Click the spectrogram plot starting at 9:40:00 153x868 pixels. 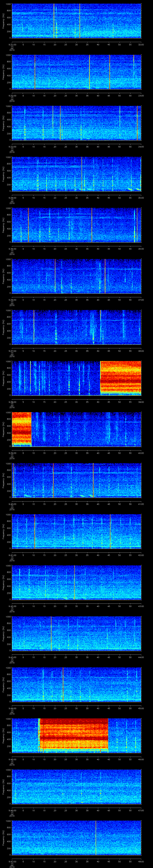(76, 480)
